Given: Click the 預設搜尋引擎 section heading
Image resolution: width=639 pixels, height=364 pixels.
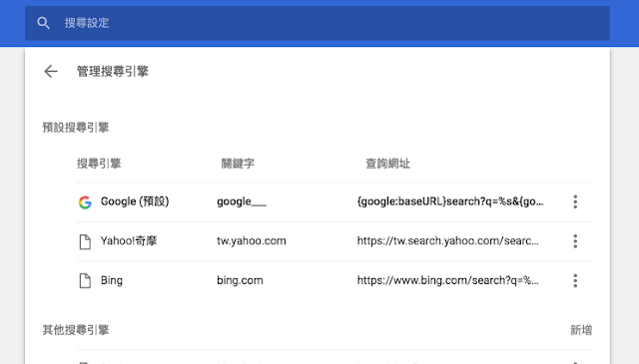Looking at the screenshot, I should pyautogui.click(x=76, y=128).
